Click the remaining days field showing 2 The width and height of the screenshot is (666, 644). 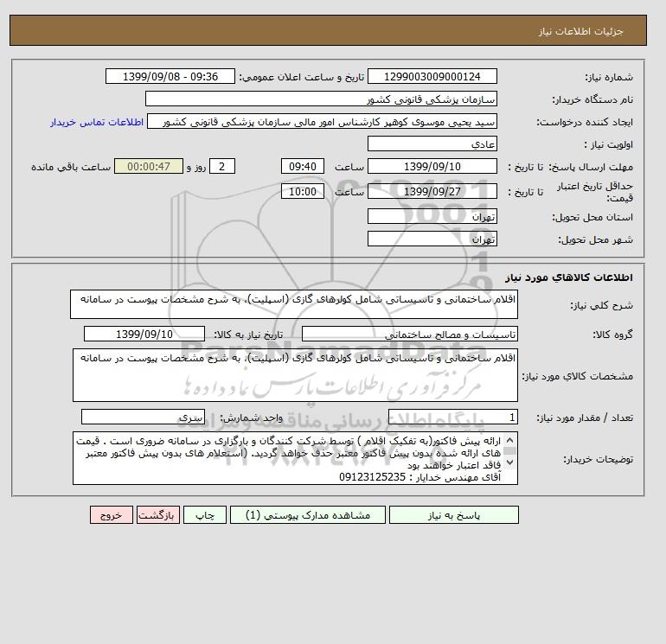[222, 167]
